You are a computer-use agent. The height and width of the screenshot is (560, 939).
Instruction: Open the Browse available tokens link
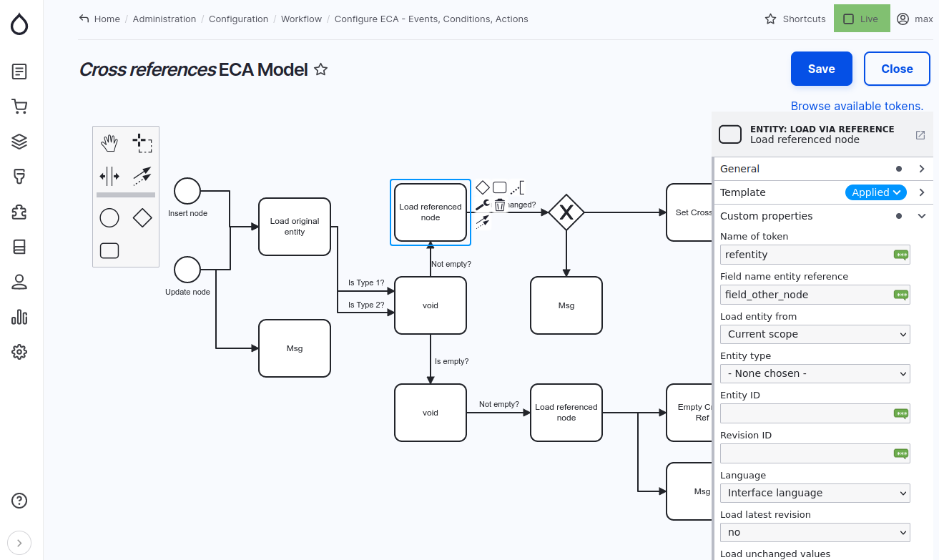click(857, 106)
